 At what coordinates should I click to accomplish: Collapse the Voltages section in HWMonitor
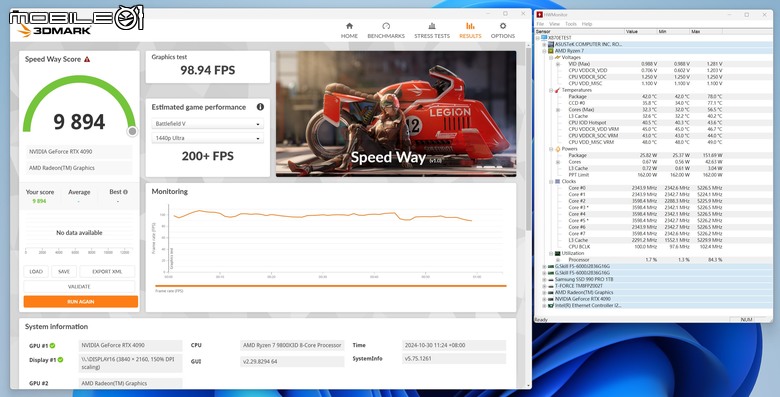(551, 57)
